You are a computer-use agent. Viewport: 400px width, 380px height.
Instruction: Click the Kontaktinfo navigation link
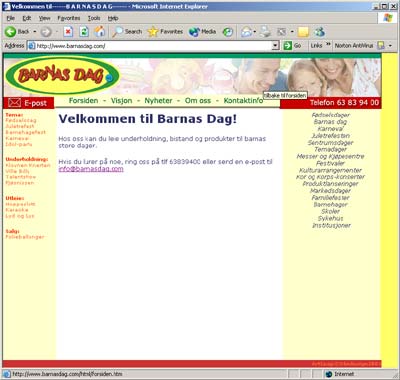[243, 101]
